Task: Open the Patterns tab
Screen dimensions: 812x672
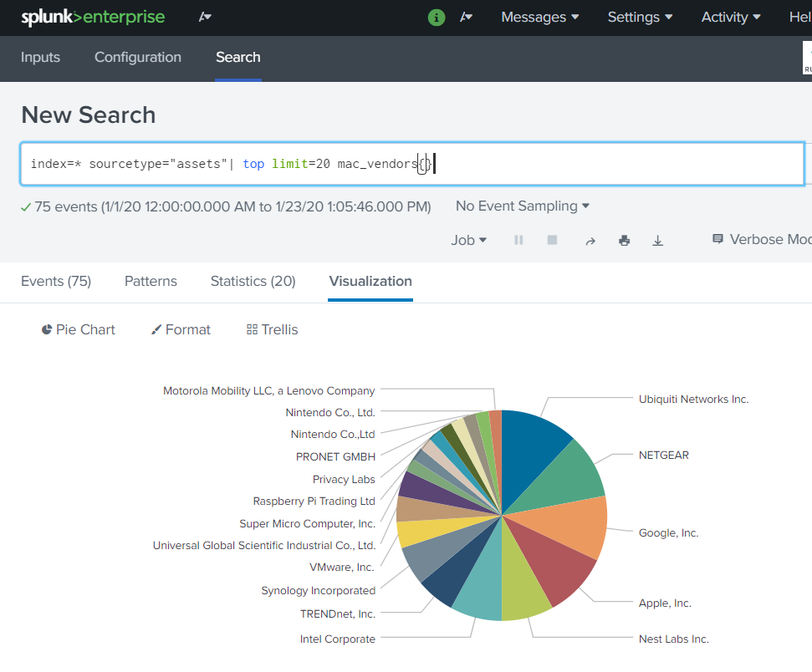Action: coord(151,281)
